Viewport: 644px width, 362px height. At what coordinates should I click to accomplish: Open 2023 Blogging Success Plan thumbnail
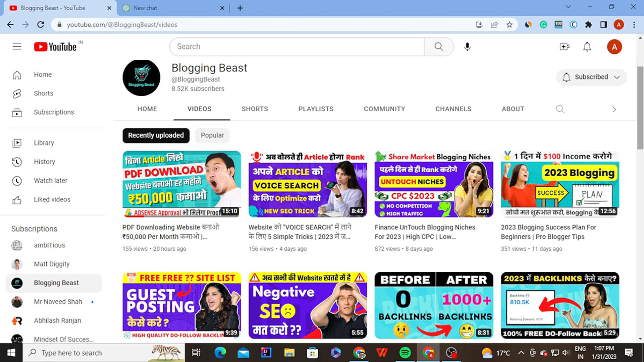pos(560,184)
